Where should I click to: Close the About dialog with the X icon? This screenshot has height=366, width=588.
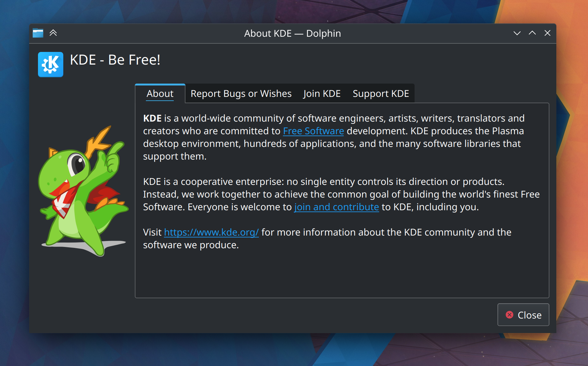click(547, 33)
